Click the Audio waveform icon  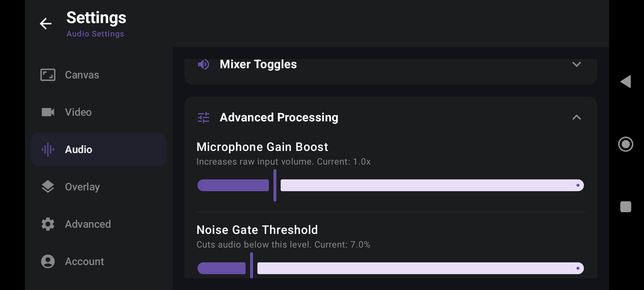tap(48, 149)
